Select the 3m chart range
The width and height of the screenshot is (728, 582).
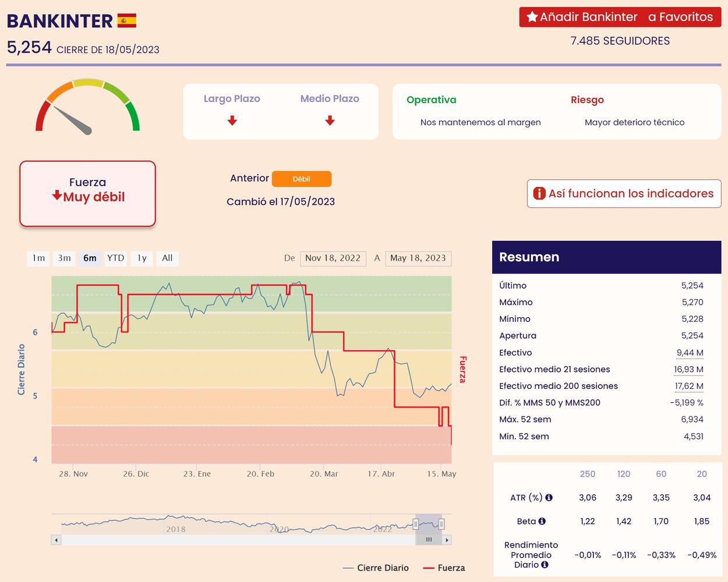[65, 258]
